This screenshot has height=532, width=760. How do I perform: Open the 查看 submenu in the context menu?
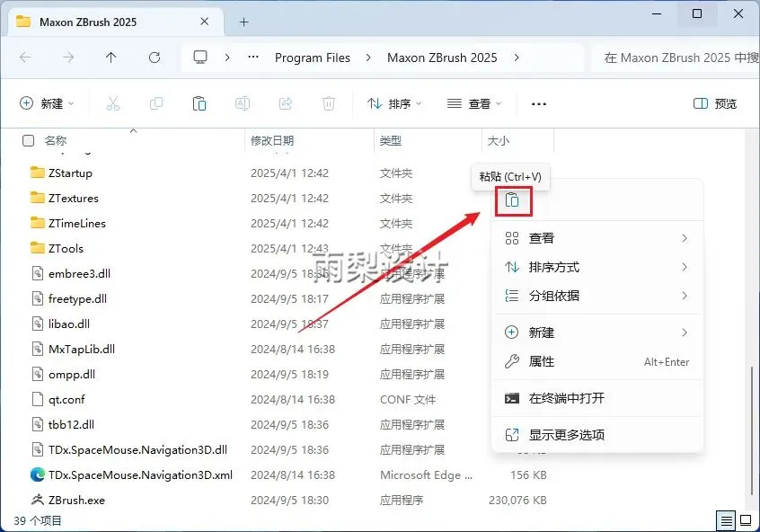(x=597, y=238)
